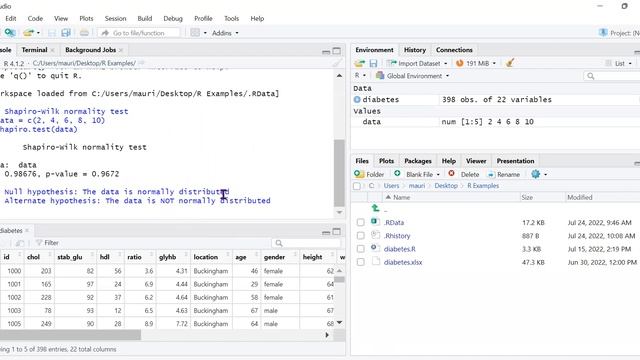Tick the checkbox for diabetes.R
The image size is (640, 360).
[x=360, y=249]
